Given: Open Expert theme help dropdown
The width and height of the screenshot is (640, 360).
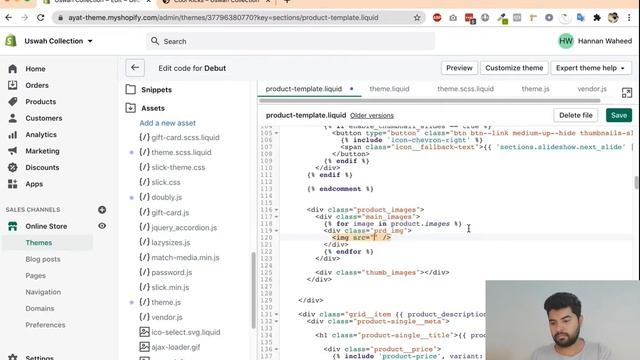Looking at the screenshot, I should [x=591, y=68].
